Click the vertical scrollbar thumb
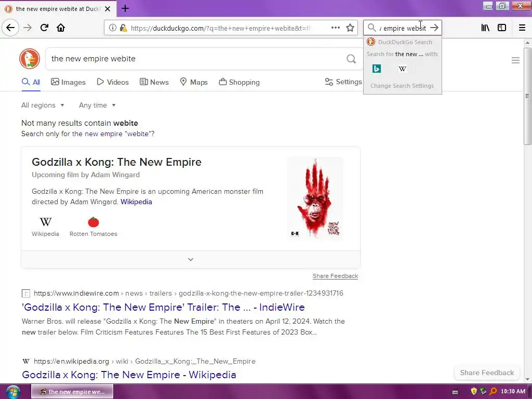The height and width of the screenshot is (399, 532). 527,96
